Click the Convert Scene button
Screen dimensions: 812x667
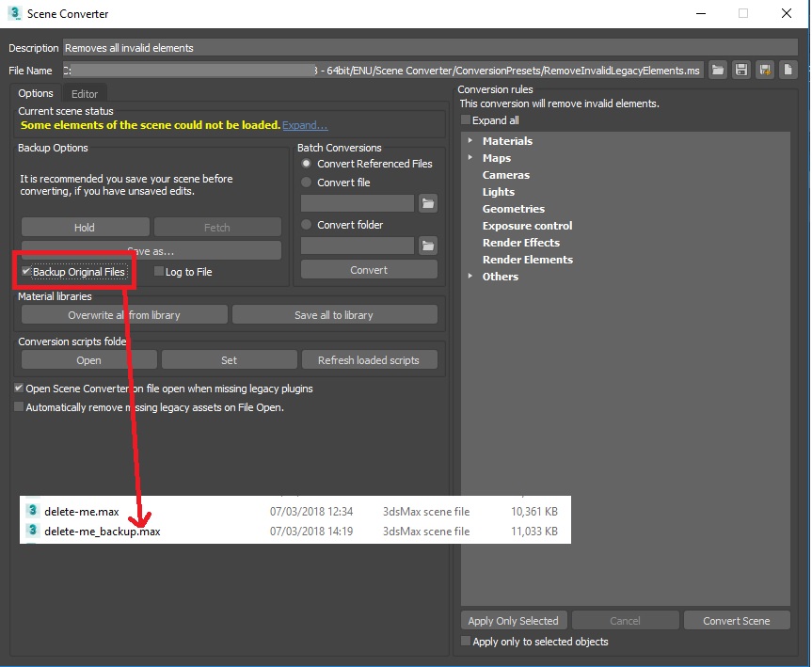point(737,620)
